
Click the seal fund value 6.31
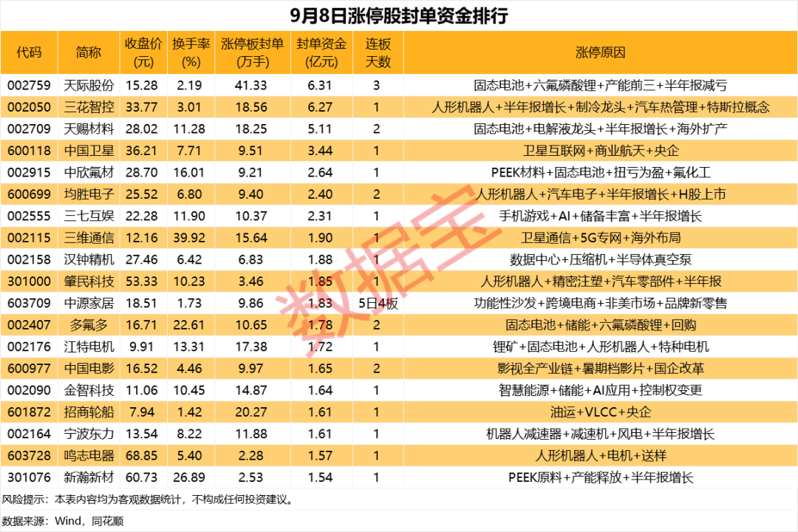click(x=320, y=85)
